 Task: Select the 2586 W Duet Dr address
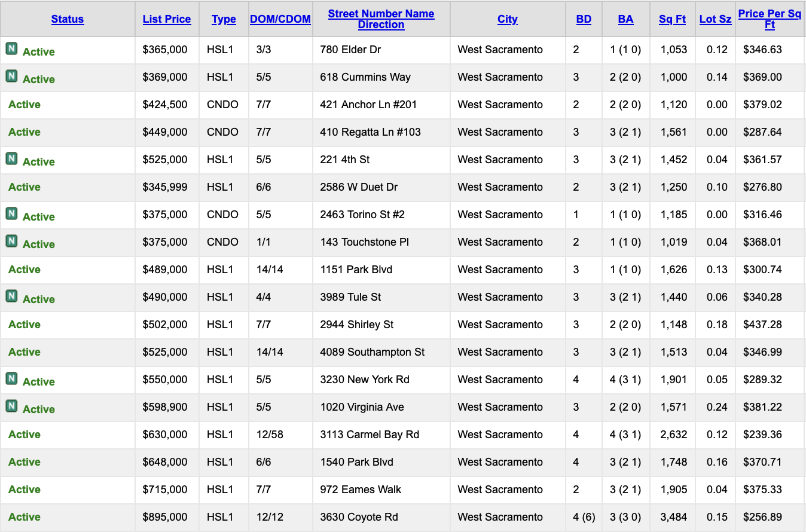(359, 187)
